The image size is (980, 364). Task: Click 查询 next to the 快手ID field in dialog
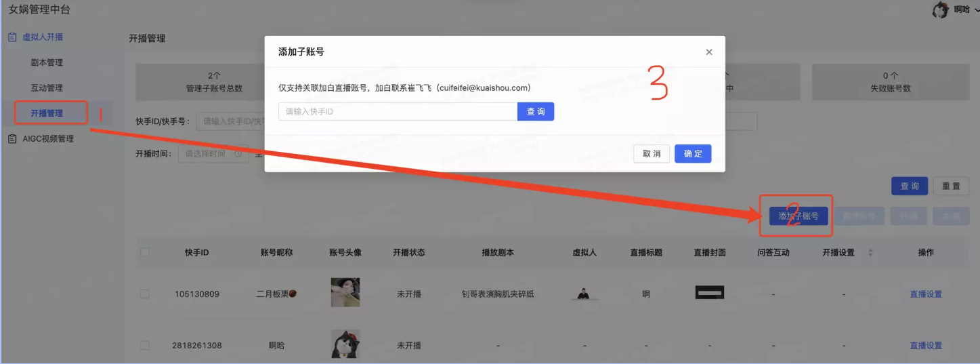pos(536,111)
